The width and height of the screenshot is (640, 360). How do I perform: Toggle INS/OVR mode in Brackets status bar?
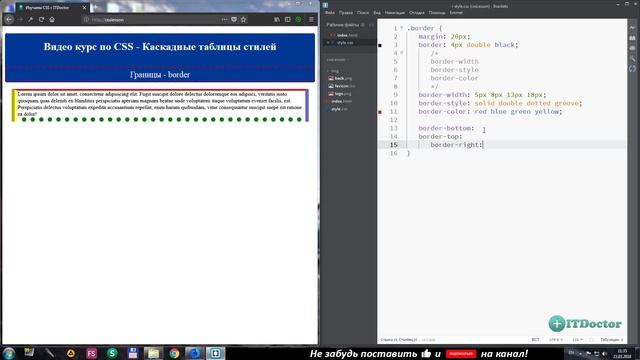[x=535, y=340]
